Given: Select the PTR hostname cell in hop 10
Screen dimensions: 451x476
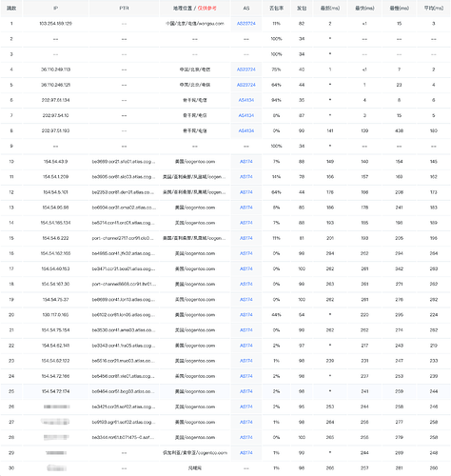Looking at the screenshot, I should click(x=124, y=162).
